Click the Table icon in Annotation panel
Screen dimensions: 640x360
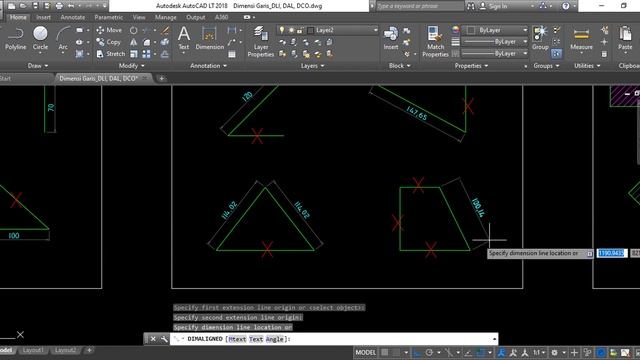[232, 54]
